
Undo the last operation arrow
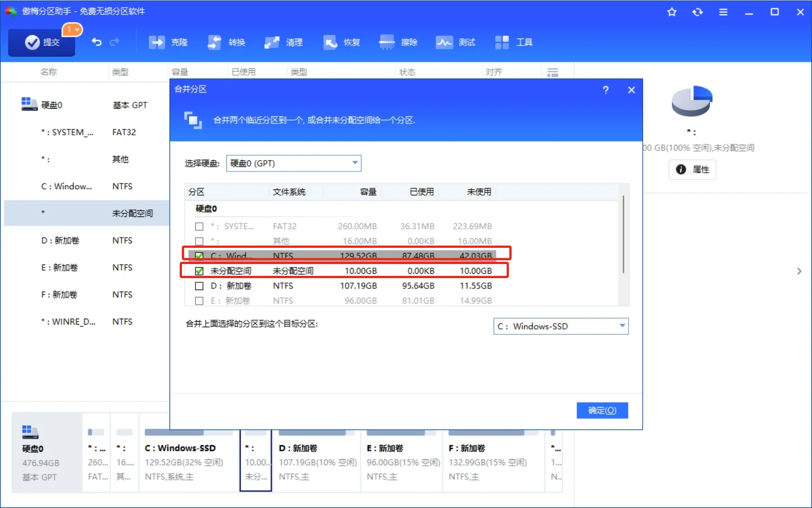point(97,42)
